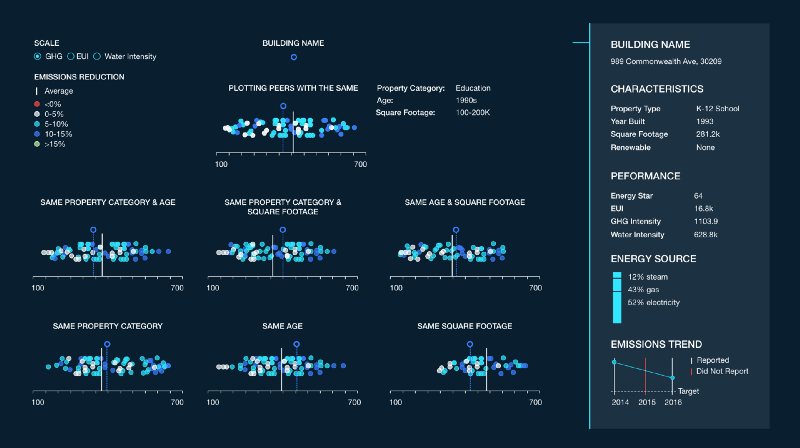Click the Energy Star score 64

pos(698,196)
